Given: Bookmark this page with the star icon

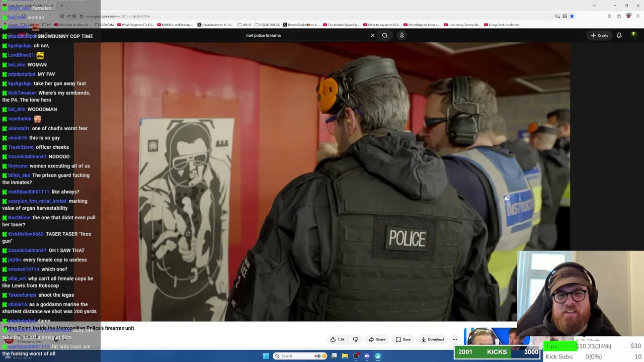Looking at the screenshot, I should coord(572,16).
